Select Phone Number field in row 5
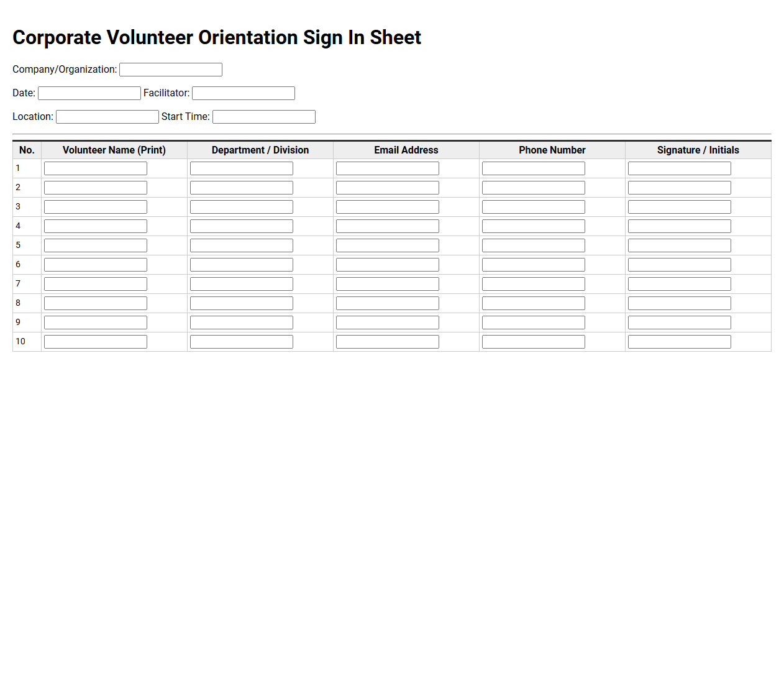 click(534, 245)
